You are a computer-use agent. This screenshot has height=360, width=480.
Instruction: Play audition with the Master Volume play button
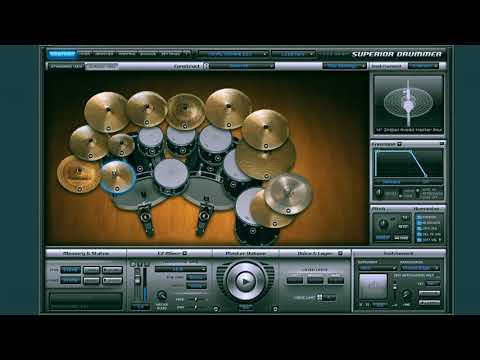tap(245, 282)
